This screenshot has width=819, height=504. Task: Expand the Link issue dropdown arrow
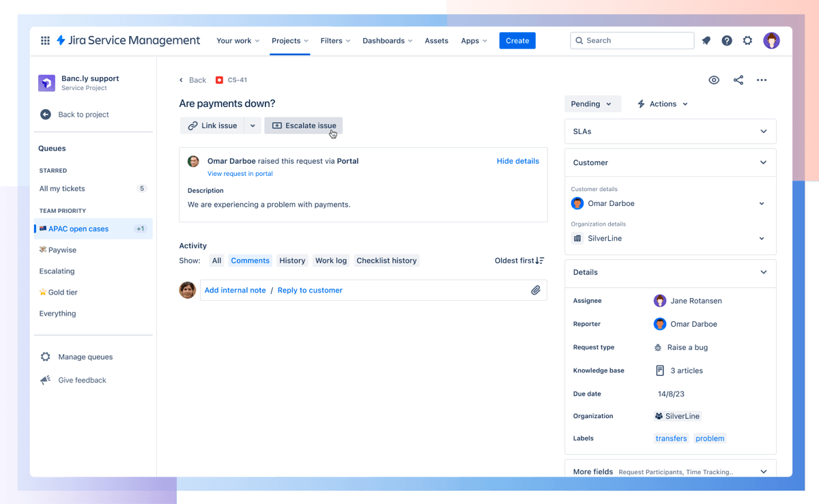[x=252, y=125]
